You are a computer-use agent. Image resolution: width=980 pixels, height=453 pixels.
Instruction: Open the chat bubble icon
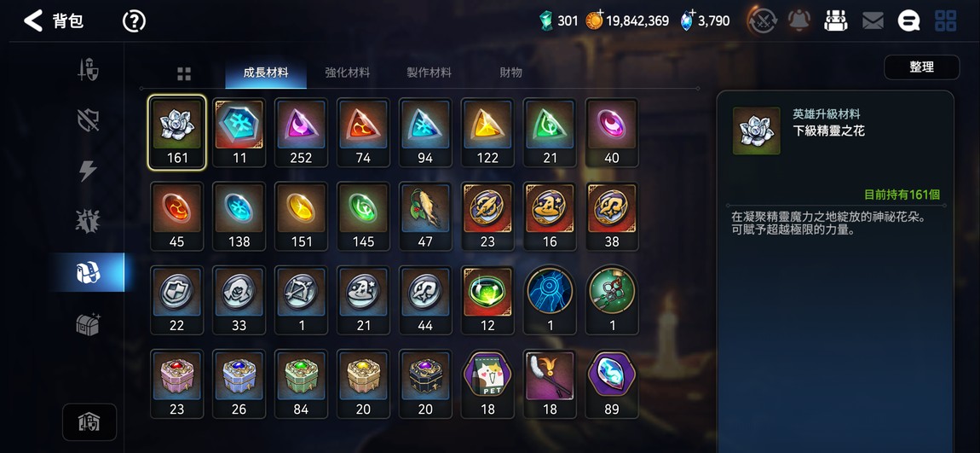click(908, 21)
